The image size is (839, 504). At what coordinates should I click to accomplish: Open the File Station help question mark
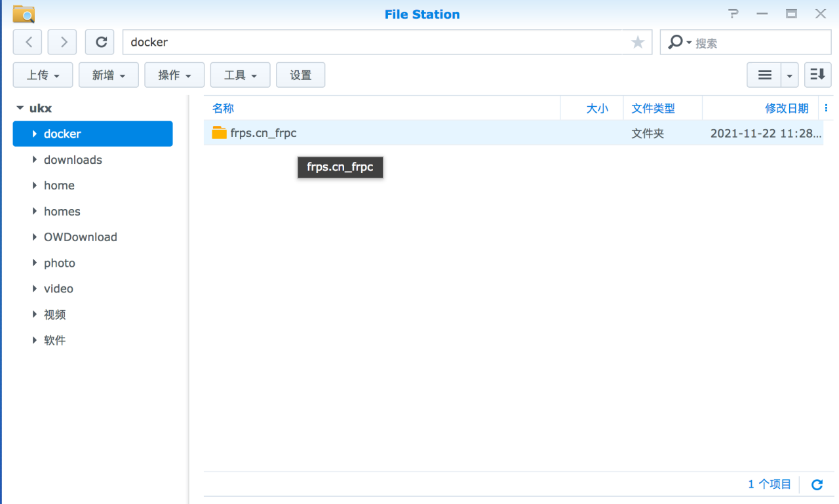tap(733, 14)
